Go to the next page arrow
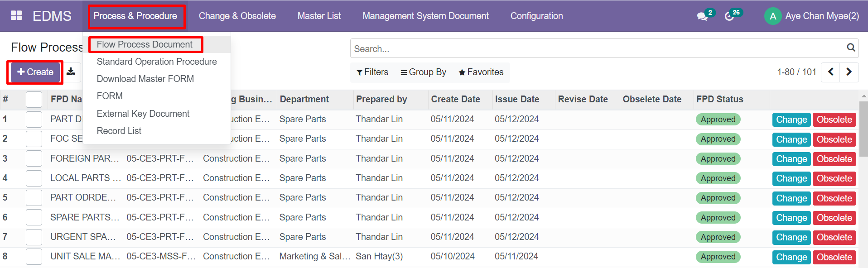This screenshot has width=868, height=268. [x=849, y=72]
